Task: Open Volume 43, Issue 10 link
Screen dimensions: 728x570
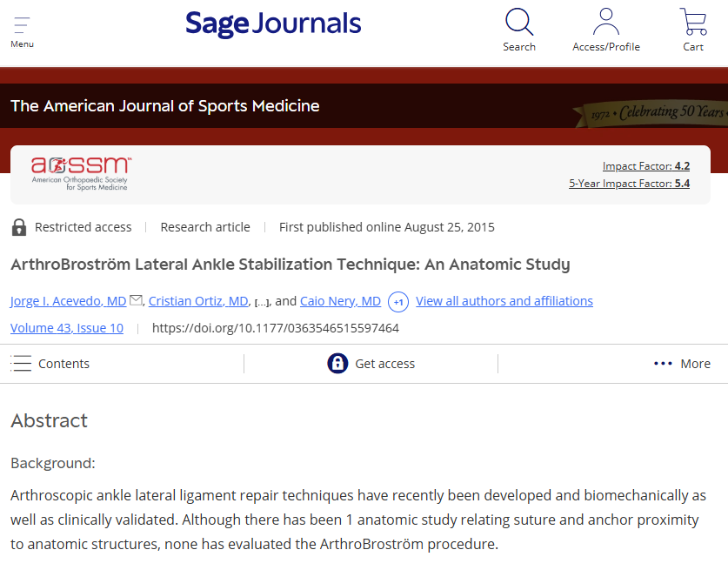Action: pyautogui.click(x=67, y=328)
